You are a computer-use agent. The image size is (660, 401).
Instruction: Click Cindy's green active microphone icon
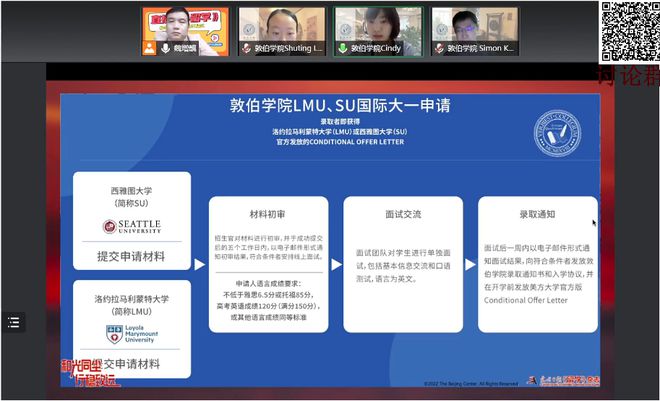[x=343, y=48]
